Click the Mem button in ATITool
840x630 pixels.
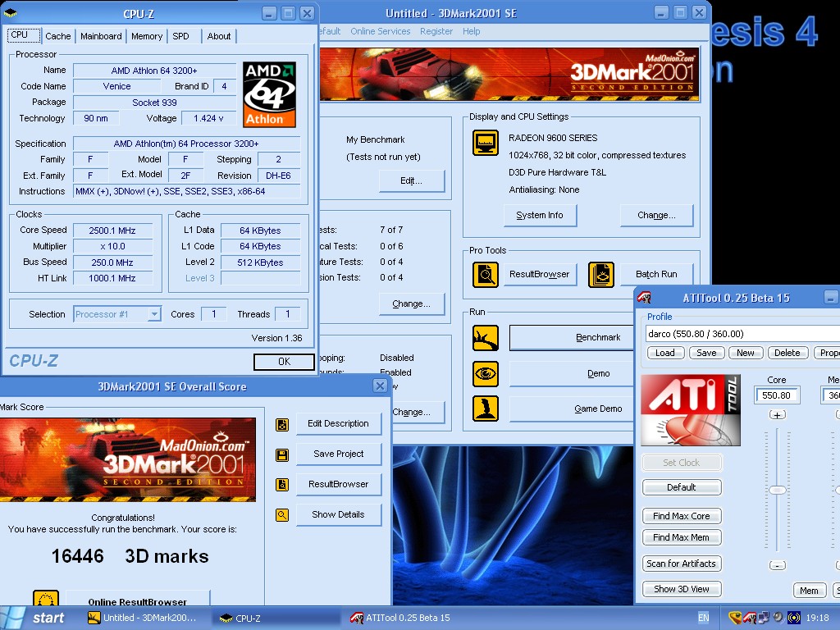pyautogui.click(x=809, y=591)
